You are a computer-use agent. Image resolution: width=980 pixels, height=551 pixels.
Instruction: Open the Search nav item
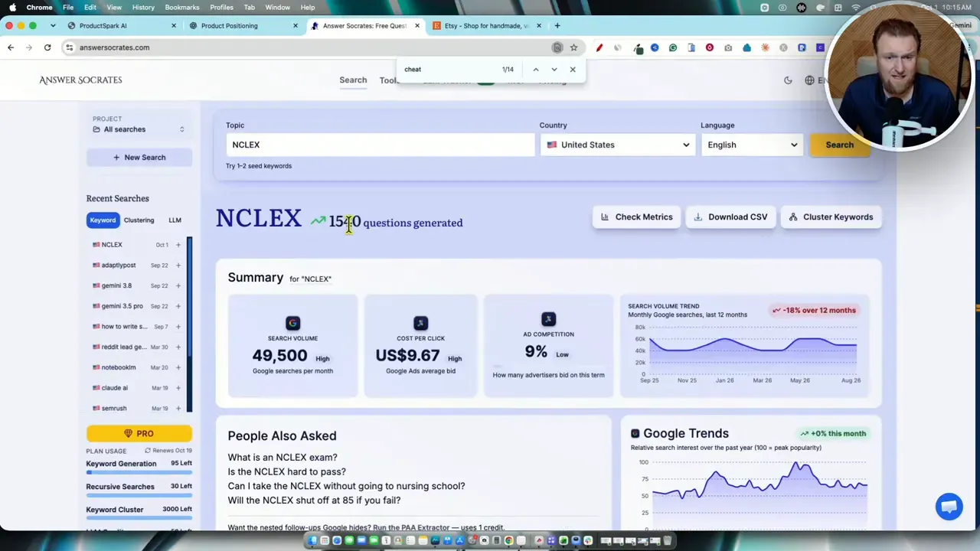tap(353, 80)
